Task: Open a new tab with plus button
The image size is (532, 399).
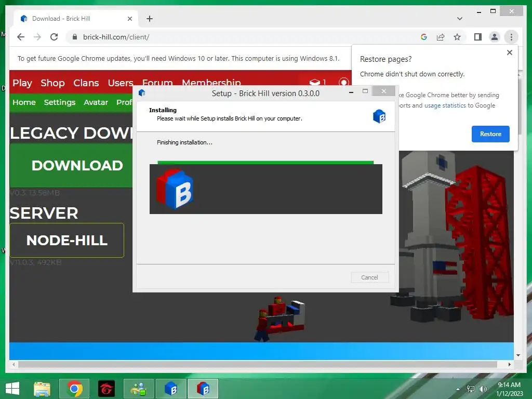Action: [x=150, y=19]
